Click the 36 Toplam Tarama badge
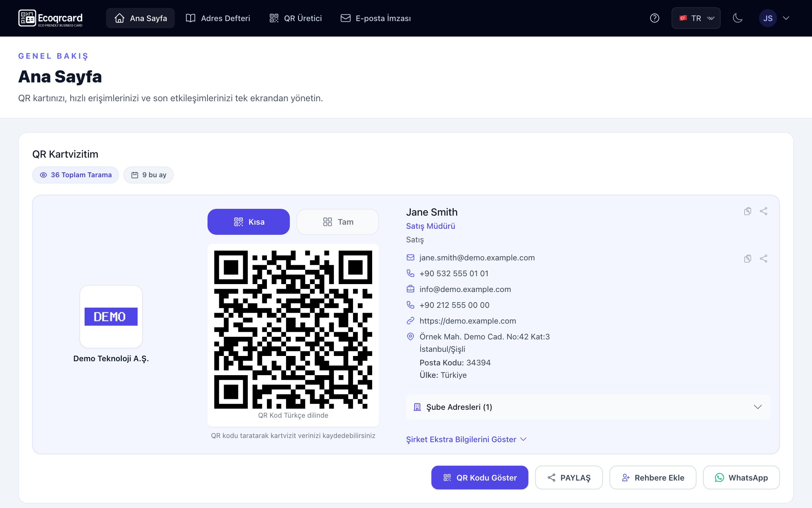 pos(76,175)
